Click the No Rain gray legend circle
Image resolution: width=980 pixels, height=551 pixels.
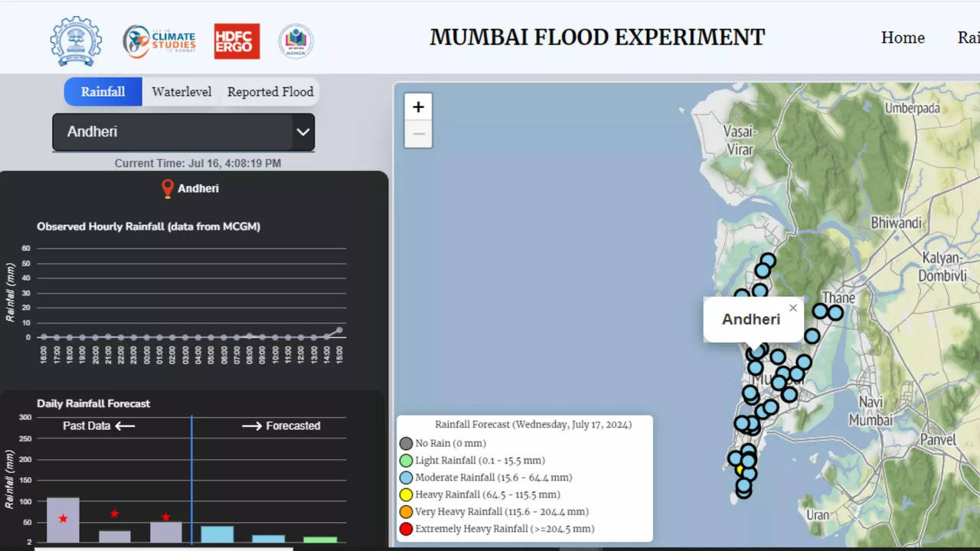[406, 443]
